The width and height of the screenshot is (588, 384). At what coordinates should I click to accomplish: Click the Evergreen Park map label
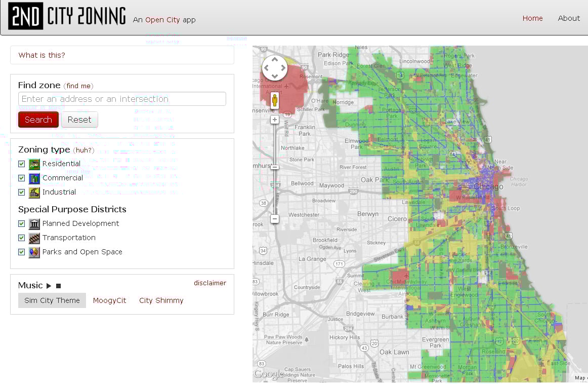(435, 342)
